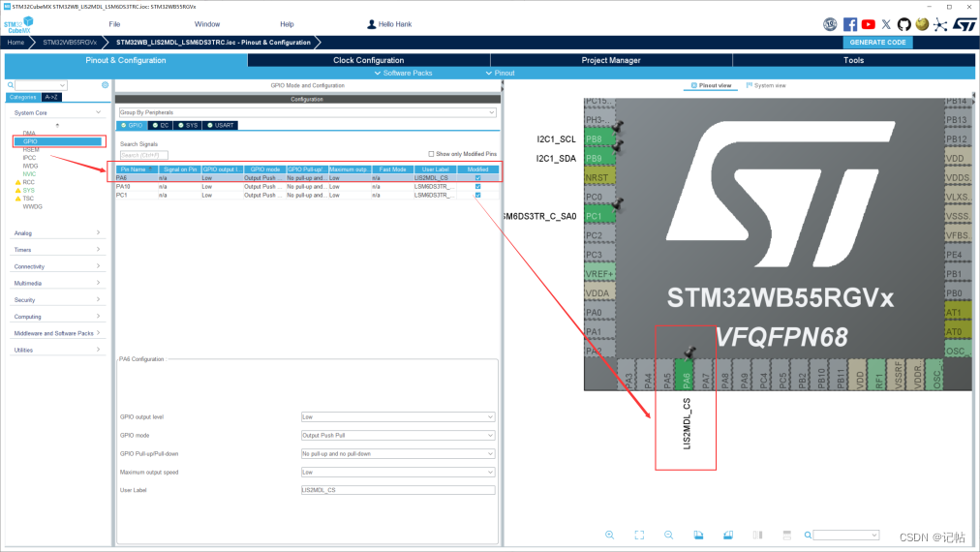Open Group By Peripherals dropdown
Viewport: 980px width, 552px height.
(308, 112)
